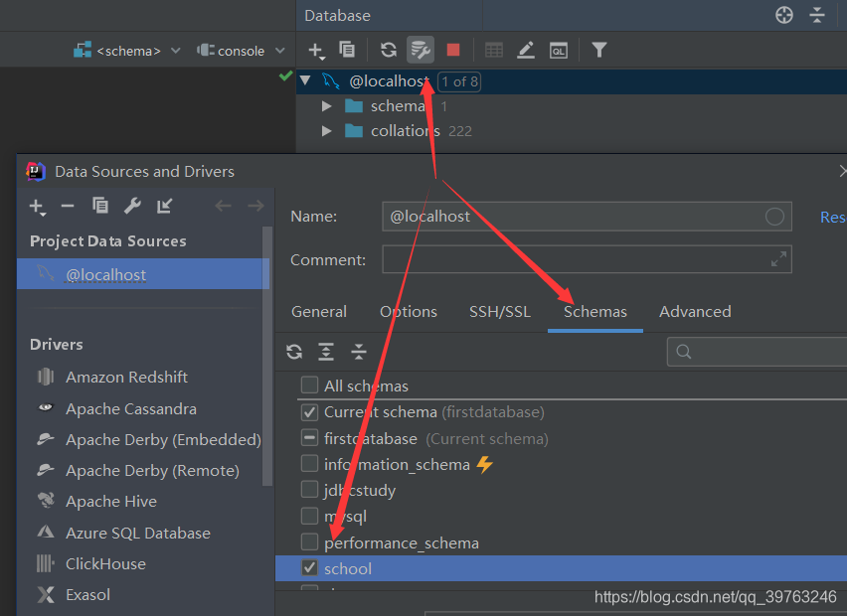Click the Database tool window tab
The height and width of the screenshot is (616, 847).
(x=338, y=16)
